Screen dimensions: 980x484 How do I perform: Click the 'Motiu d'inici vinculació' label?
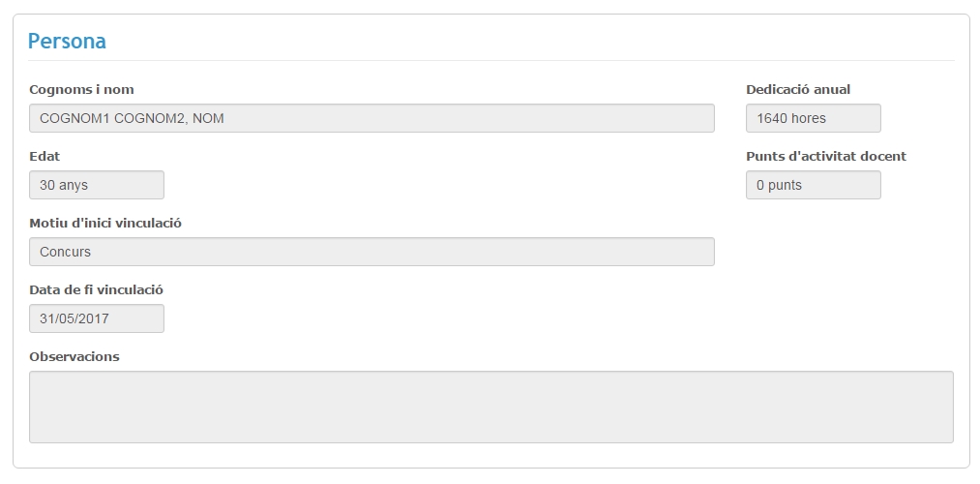(105, 223)
